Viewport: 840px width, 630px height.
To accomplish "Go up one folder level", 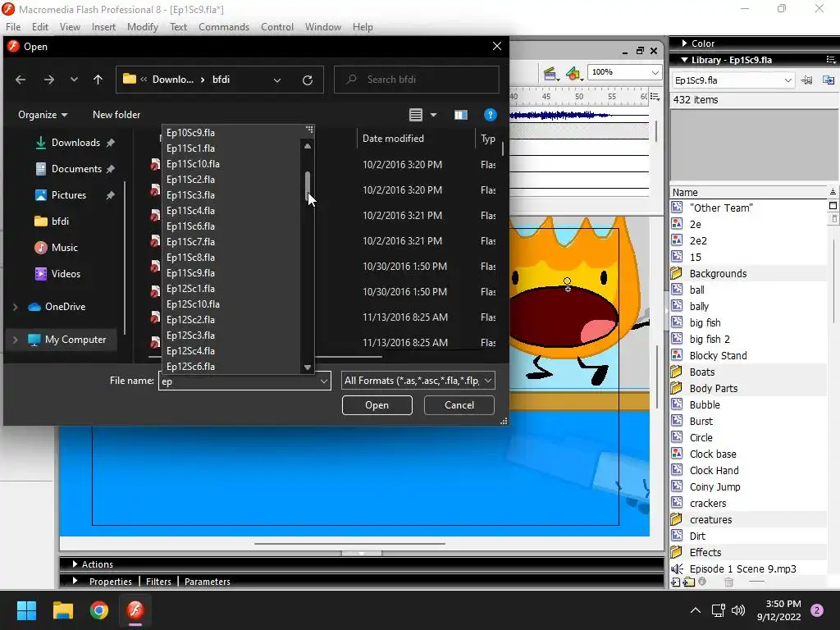I will click(98, 80).
